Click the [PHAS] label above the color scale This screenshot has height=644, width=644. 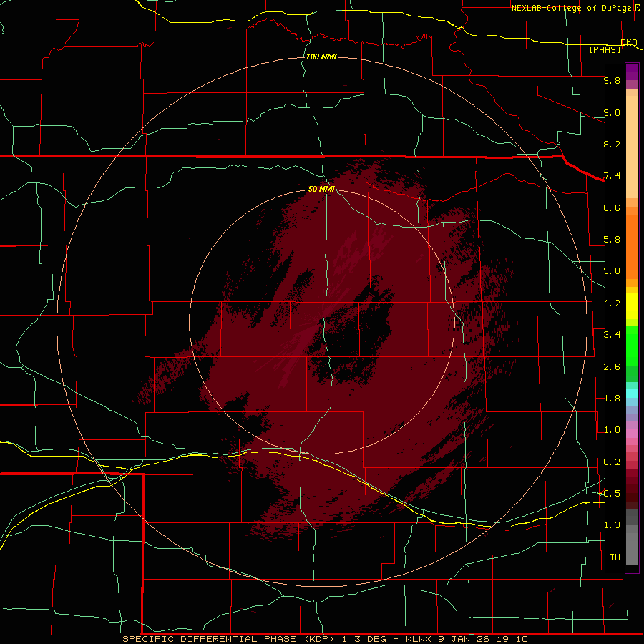[x=605, y=49]
